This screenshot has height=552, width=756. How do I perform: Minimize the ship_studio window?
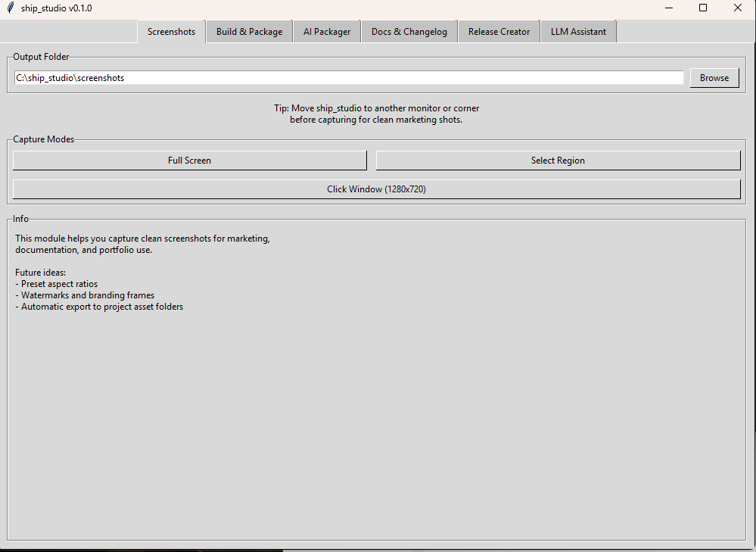pyautogui.click(x=669, y=8)
